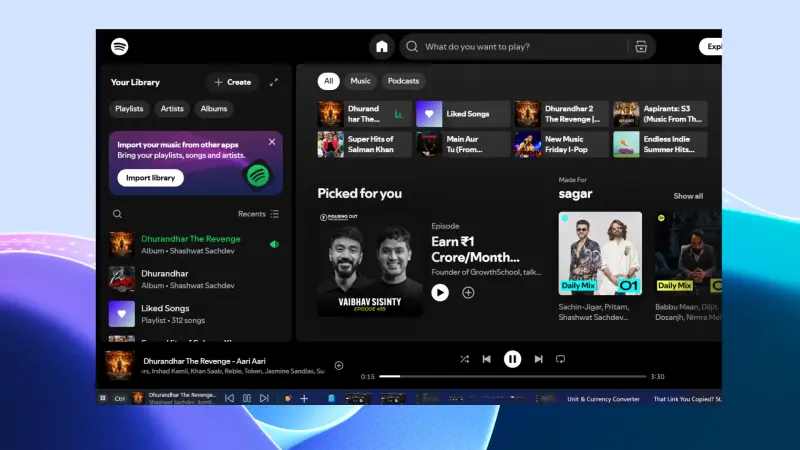
Task: Go to Home via house icon
Action: click(382, 47)
